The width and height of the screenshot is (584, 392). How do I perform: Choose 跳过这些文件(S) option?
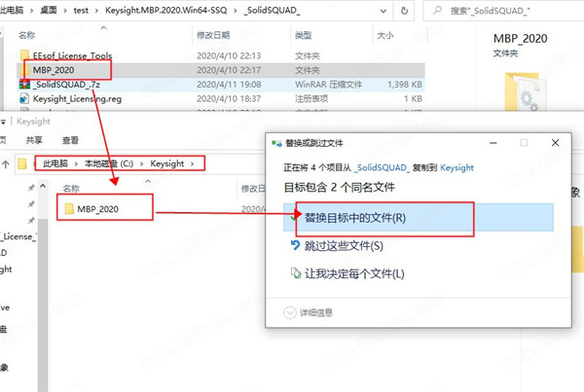[344, 246]
